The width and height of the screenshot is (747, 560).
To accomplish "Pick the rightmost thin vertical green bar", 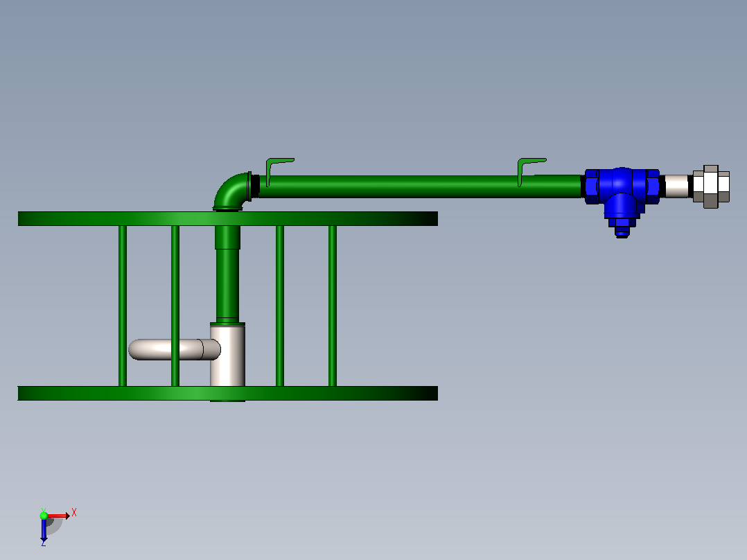I will [x=333, y=306].
